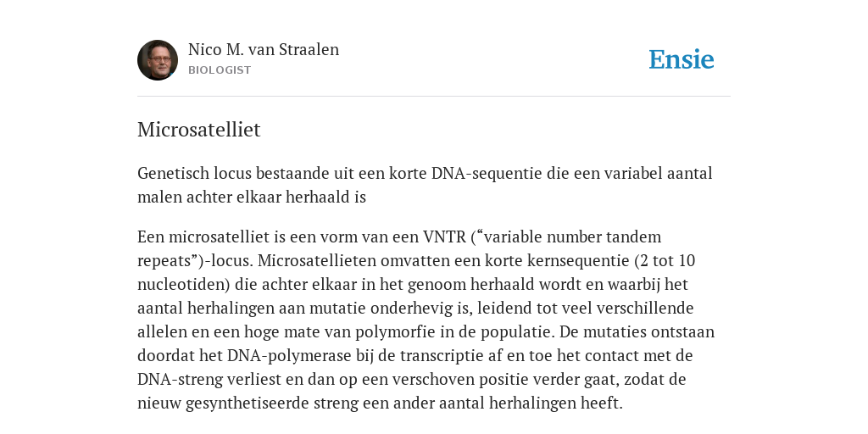Click the word allelen in the paragraph
The width and height of the screenshot is (868, 434).
[162, 331]
